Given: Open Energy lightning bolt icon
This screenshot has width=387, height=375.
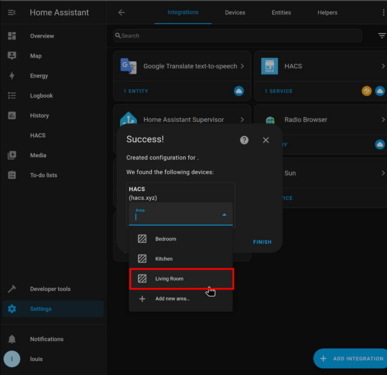Looking at the screenshot, I should click(x=12, y=76).
